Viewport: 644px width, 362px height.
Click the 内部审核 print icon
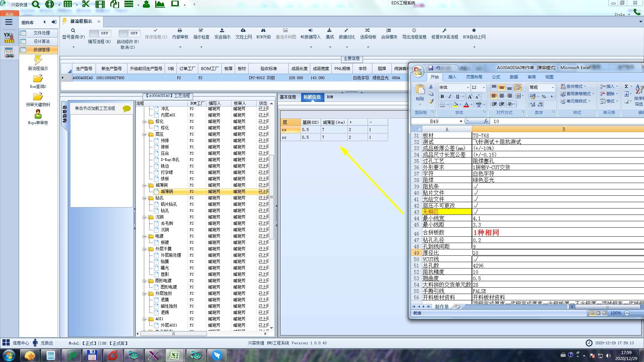[180, 31]
